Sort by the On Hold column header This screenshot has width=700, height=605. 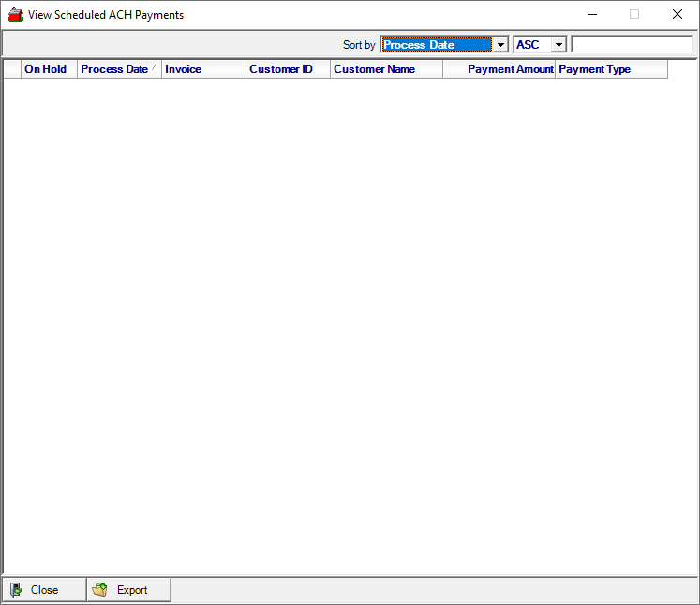[46, 69]
